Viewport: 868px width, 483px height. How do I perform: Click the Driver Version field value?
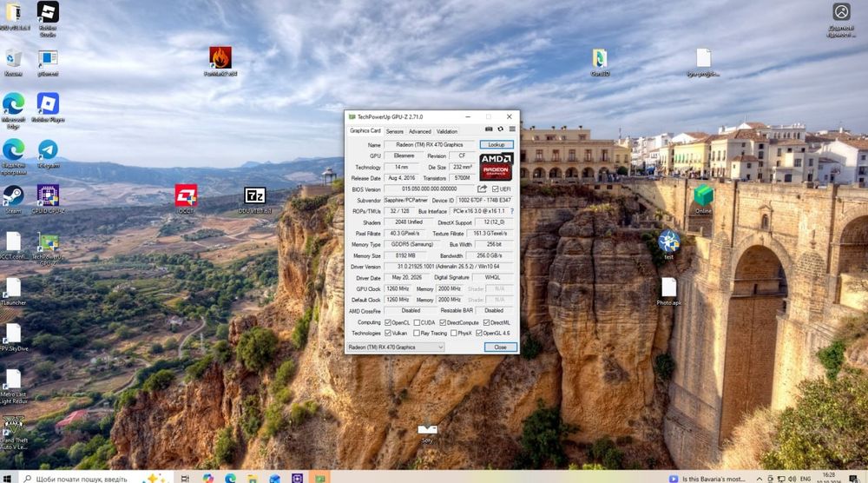tap(450, 267)
